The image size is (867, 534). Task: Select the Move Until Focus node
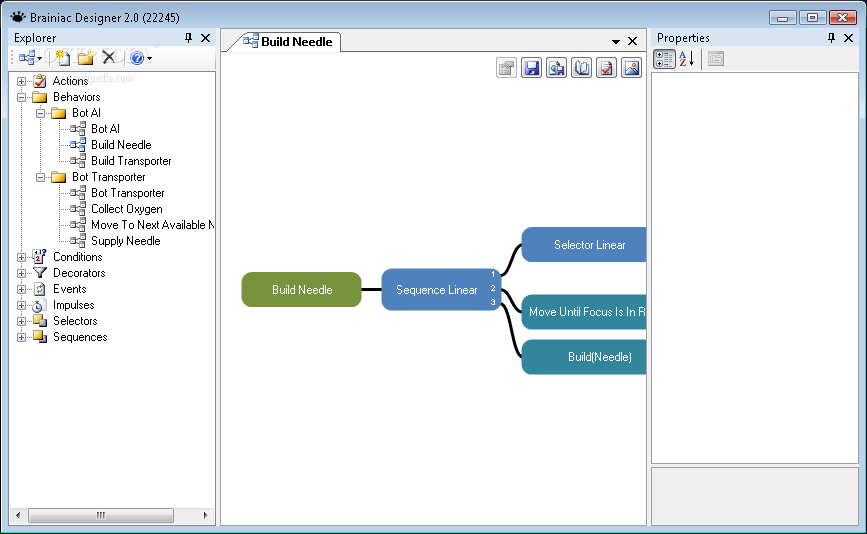(x=584, y=312)
